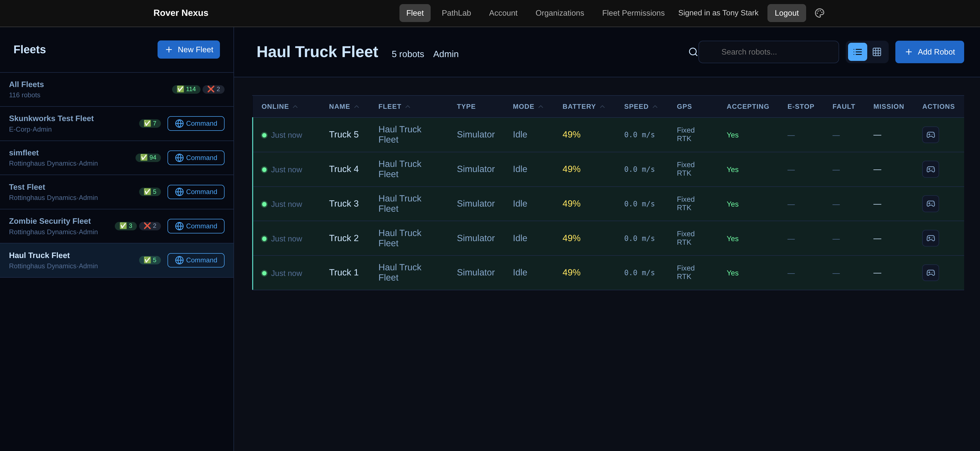Image resolution: width=980 pixels, height=451 pixels.
Task: Click Truck 2 Fixed RTK GPS cell
Action: (x=686, y=238)
